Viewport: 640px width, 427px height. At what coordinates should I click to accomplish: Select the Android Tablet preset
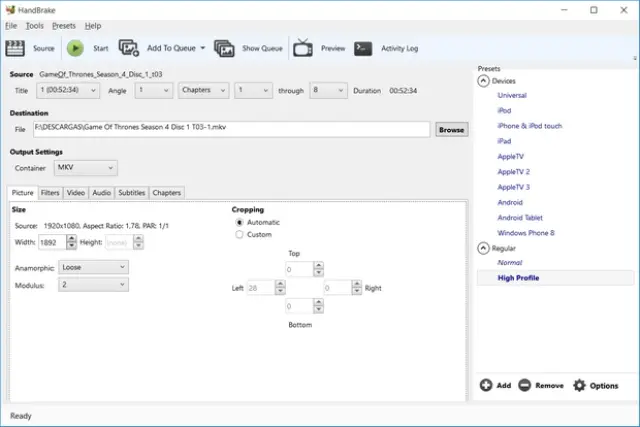coord(521,217)
